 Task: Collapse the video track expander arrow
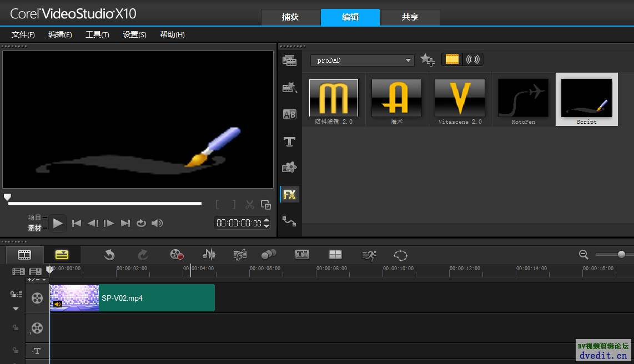click(16, 309)
